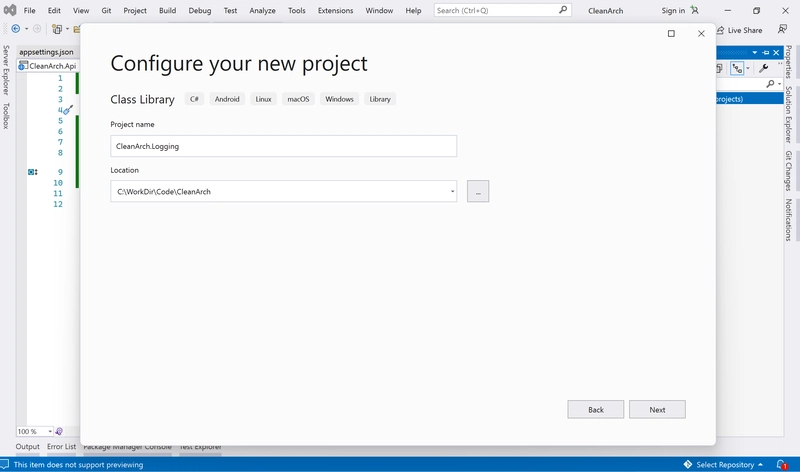Click the screwdriver quick action icon at line 4
This screenshot has height=472, width=800.
click(68, 111)
